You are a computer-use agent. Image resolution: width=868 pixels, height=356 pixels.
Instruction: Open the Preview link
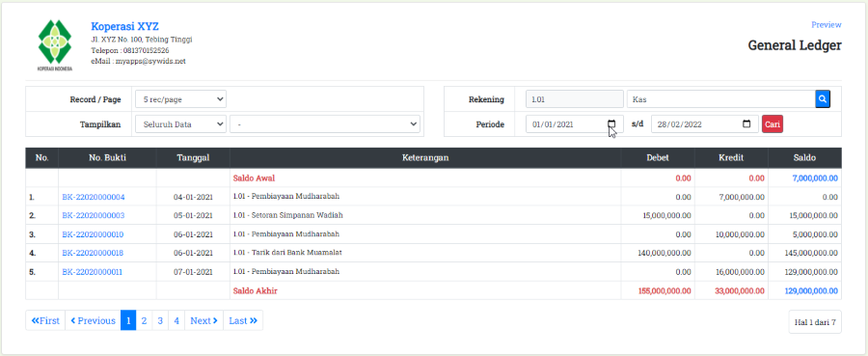click(826, 24)
